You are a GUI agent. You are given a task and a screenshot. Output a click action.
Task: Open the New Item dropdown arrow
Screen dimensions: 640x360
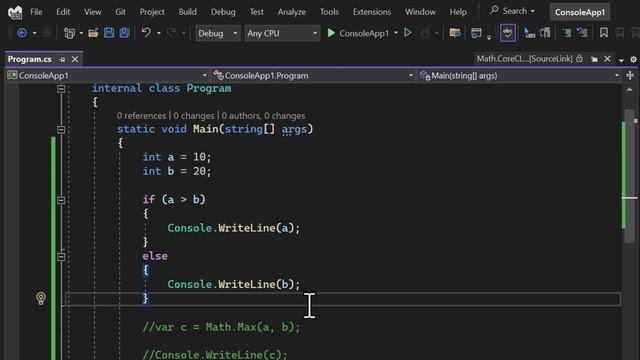coord(81,33)
